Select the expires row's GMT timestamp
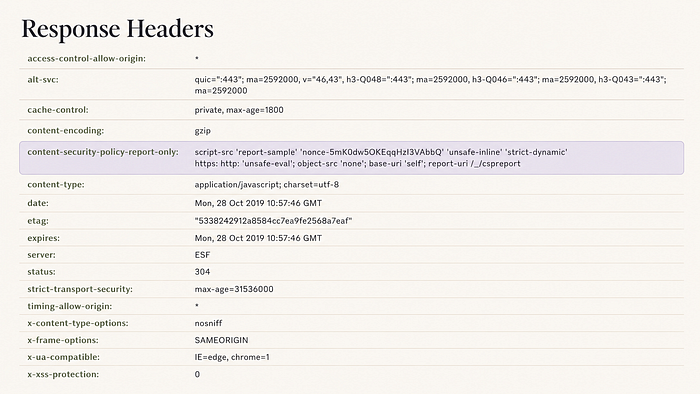The height and width of the screenshot is (394, 700). [x=258, y=238]
